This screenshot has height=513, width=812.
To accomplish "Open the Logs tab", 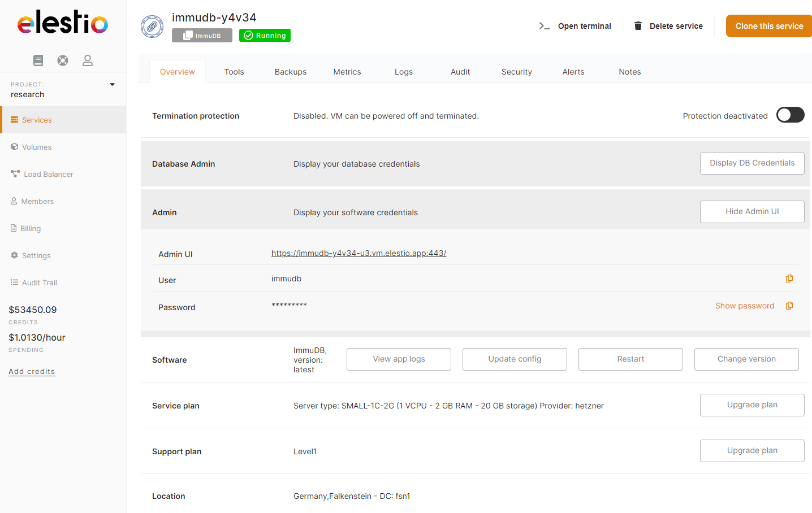I will click(x=404, y=72).
